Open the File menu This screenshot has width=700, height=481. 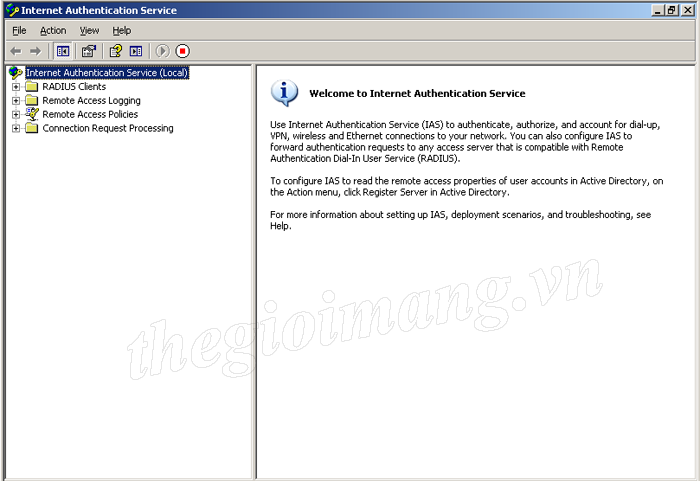pyautogui.click(x=19, y=30)
